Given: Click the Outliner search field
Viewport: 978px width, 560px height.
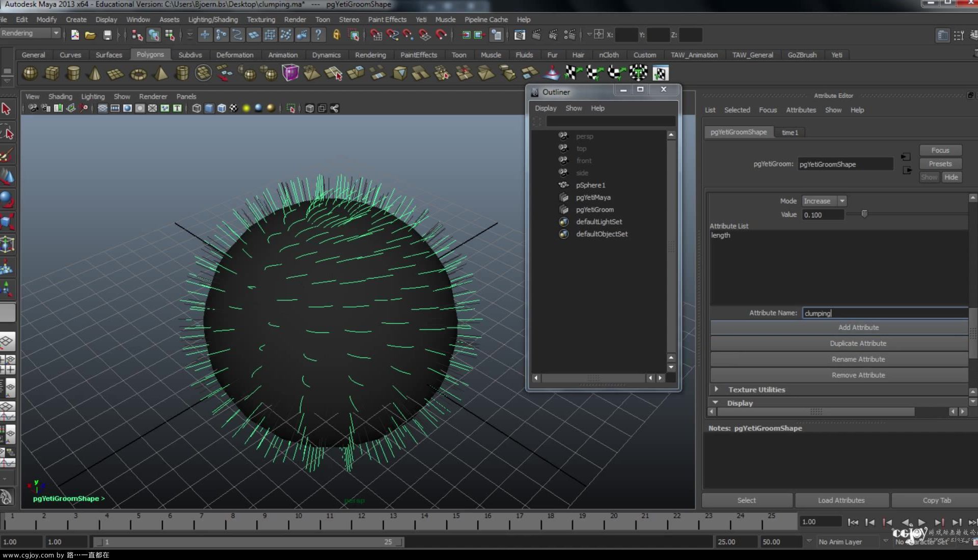Looking at the screenshot, I should tap(610, 121).
